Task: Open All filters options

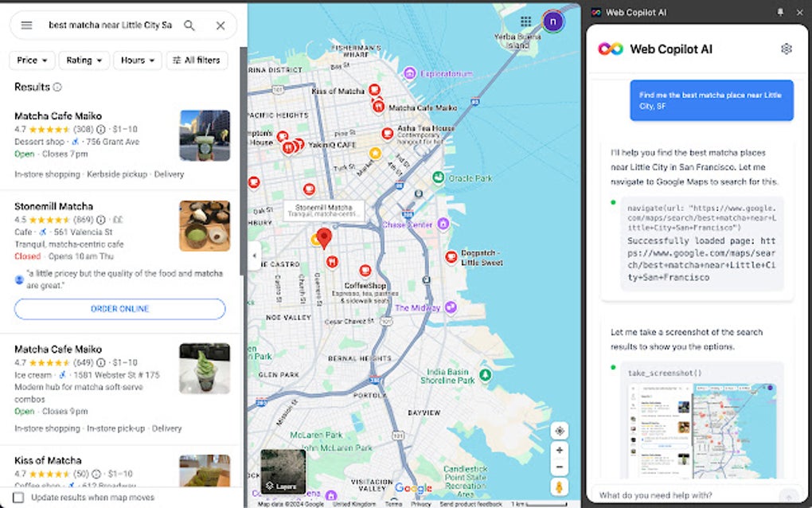Action: click(197, 60)
